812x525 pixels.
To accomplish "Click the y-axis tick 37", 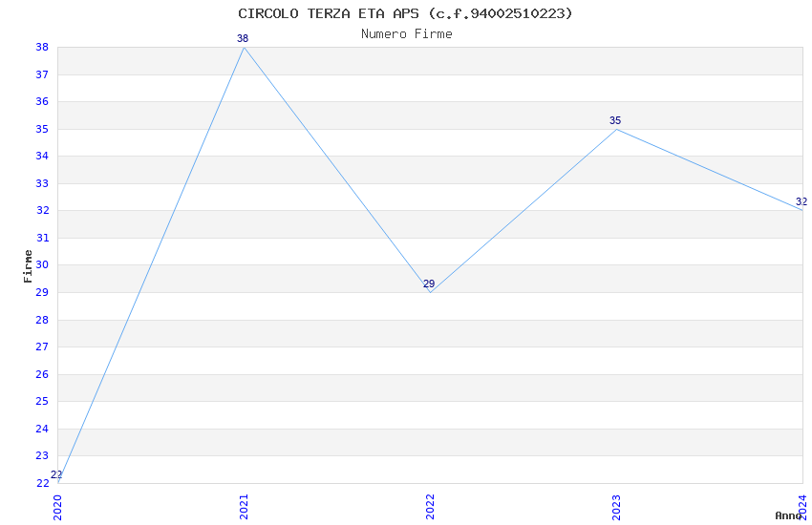I will point(42,74).
